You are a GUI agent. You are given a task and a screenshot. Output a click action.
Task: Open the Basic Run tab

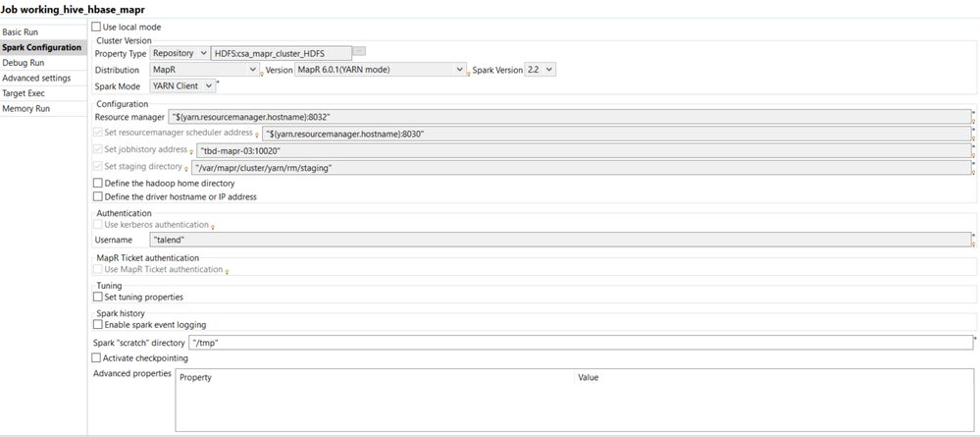click(x=43, y=32)
